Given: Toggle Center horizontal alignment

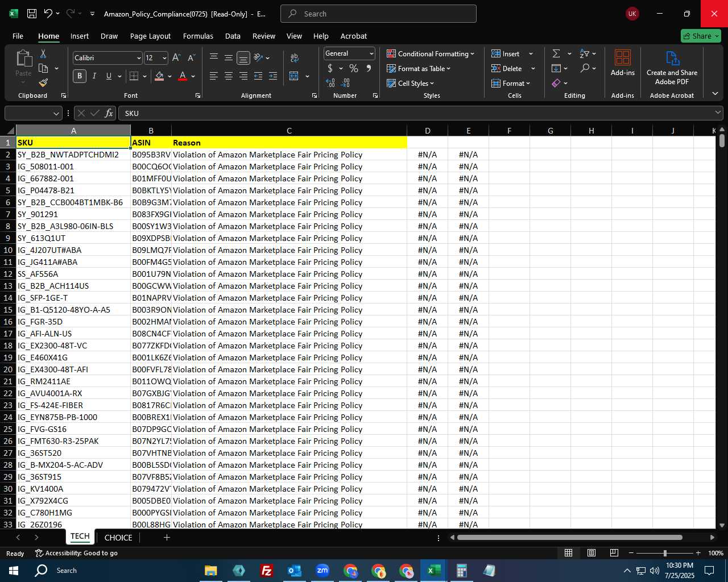Looking at the screenshot, I should tap(229, 76).
